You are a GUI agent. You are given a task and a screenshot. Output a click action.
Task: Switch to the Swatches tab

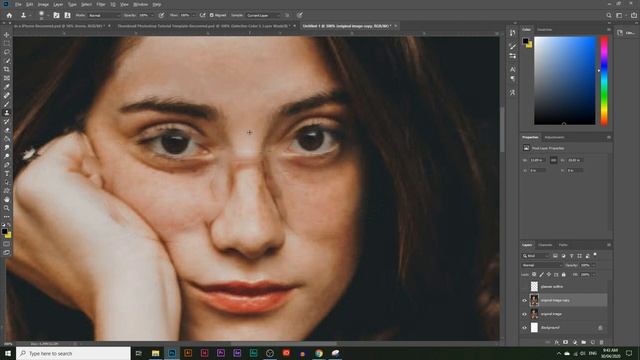click(544, 29)
